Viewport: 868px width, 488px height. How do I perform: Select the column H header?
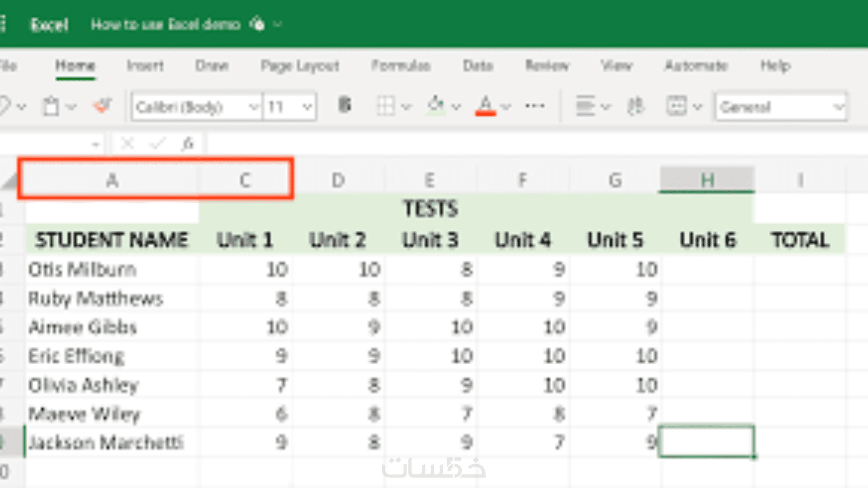point(707,180)
